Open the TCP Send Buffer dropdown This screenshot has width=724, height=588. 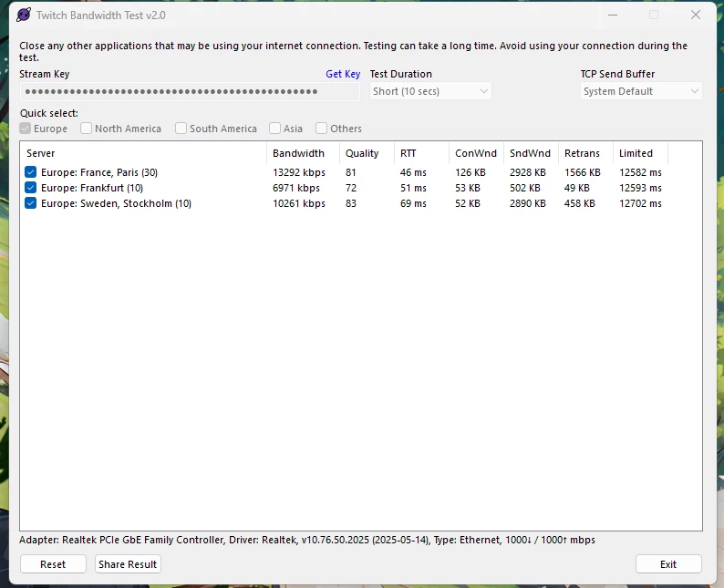point(641,91)
